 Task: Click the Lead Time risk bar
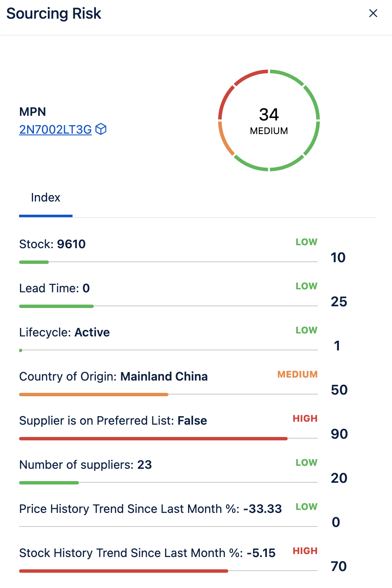point(56,306)
